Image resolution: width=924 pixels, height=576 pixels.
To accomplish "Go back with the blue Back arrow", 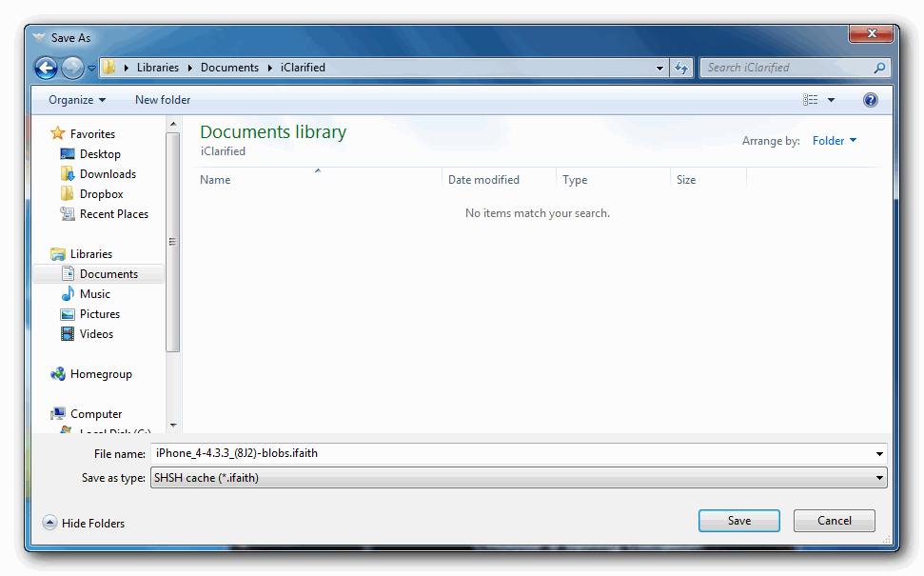I will coord(46,68).
